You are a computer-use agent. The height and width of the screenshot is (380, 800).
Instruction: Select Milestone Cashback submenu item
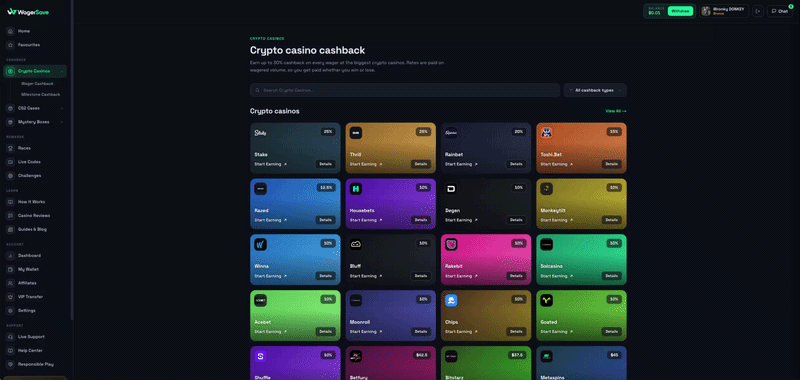pos(40,95)
